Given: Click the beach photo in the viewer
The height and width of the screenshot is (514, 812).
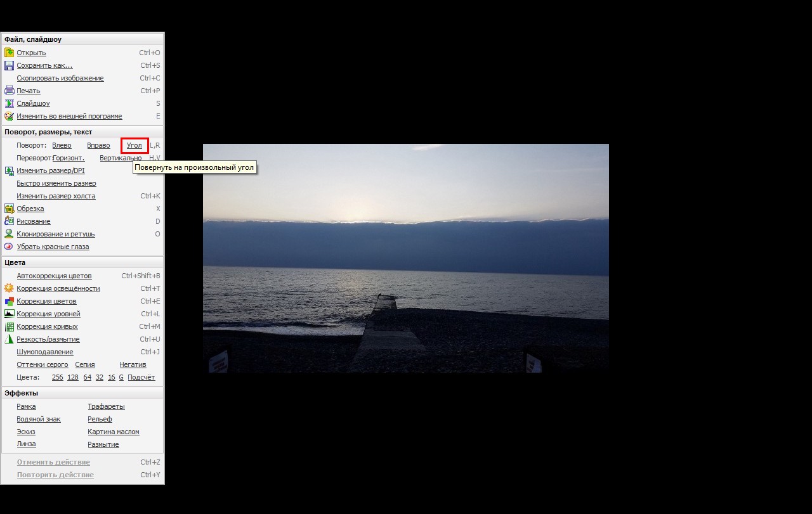Looking at the screenshot, I should [x=405, y=258].
